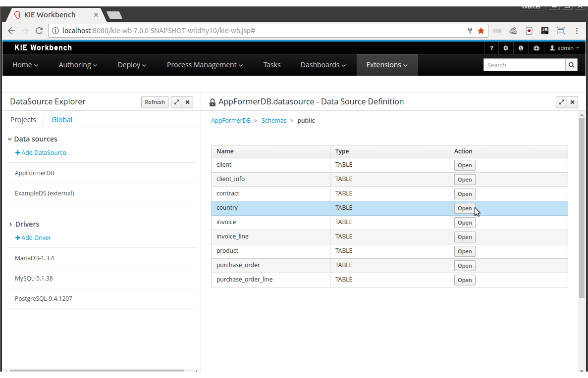Expand the Data Source Definition panel
Screen dimensions: 588x378
[x=561, y=102]
